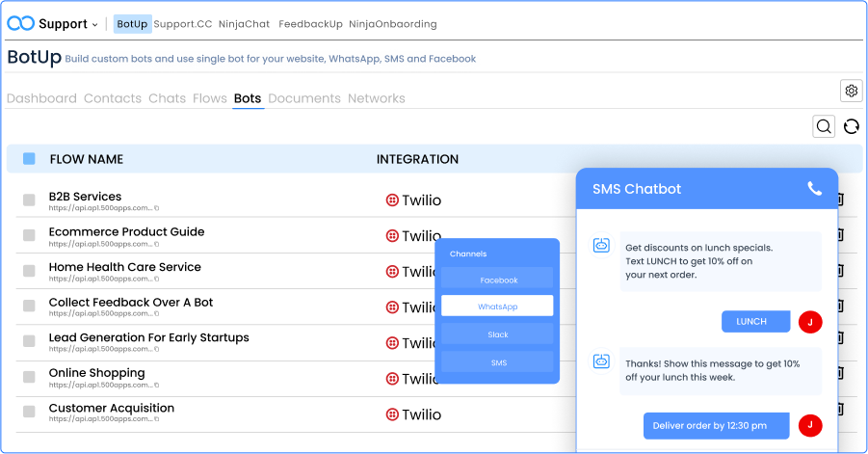This screenshot has width=868, height=454.
Task: Click the Twilio icon in Online Shopping row
Action: click(392, 379)
